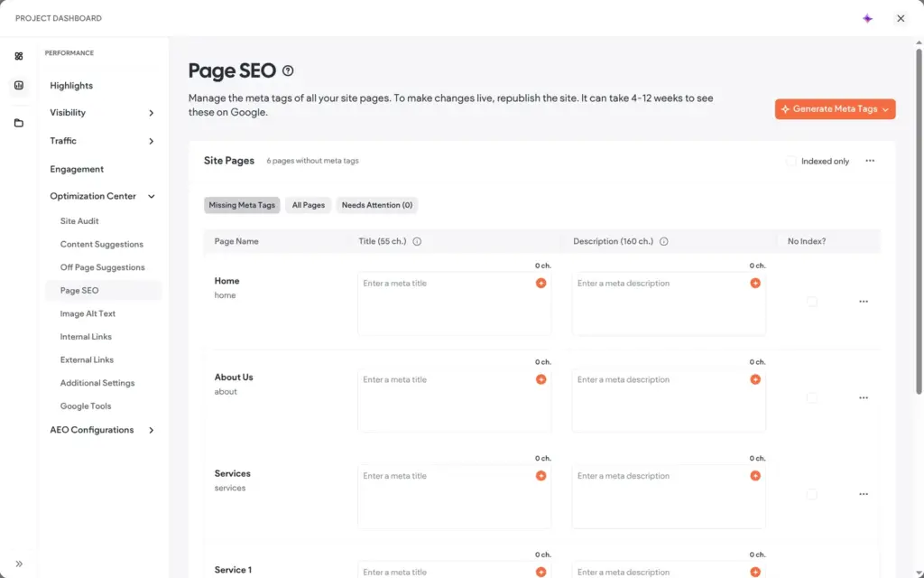Screen dimensions: 924x578
Task: Expand sidebar with double-chevron icon
Action: [x=19, y=564]
